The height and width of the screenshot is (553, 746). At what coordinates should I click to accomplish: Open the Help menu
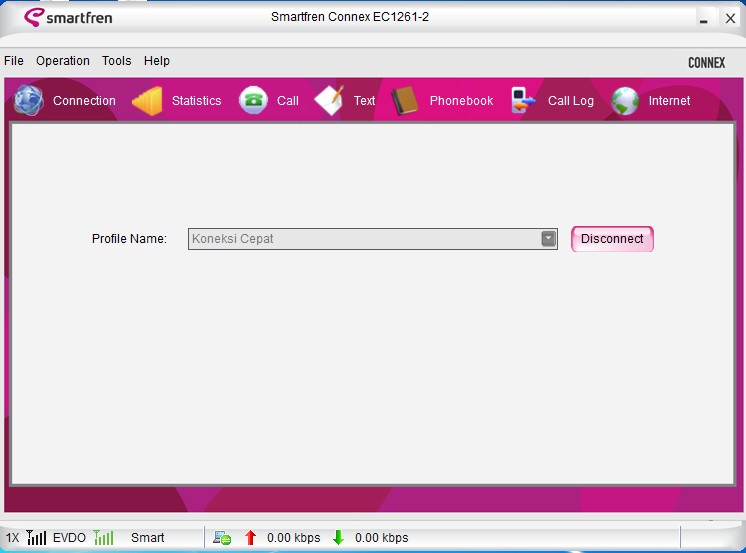[x=157, y=61]
